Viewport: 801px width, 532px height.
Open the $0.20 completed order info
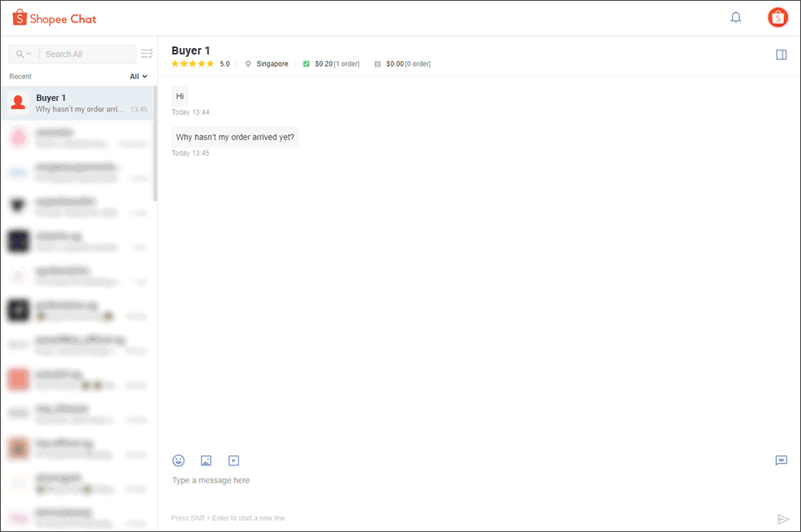tap(331, 64)
